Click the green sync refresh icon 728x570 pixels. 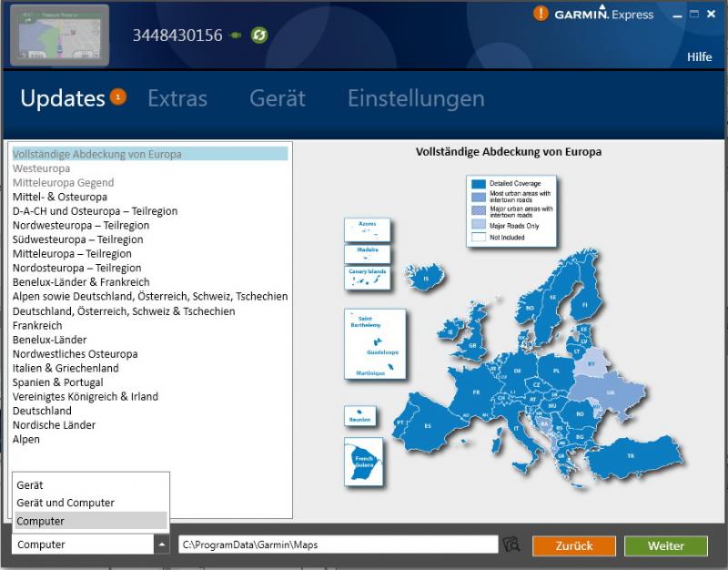click(x=259, y=35)
